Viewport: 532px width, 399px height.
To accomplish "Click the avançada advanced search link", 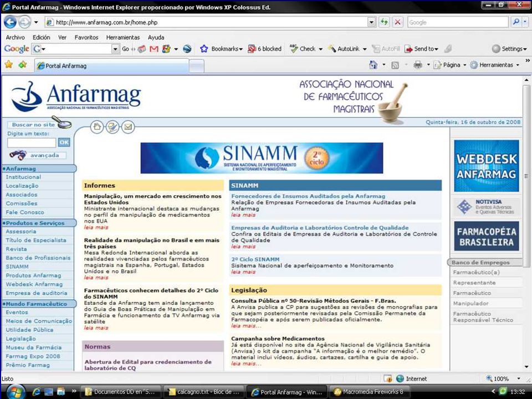I will click(x=45, y=155).
